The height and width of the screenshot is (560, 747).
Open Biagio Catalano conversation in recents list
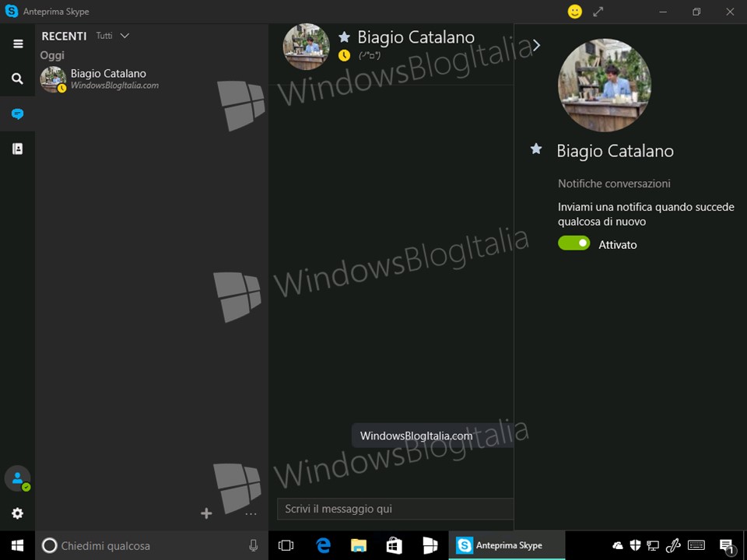152,79
